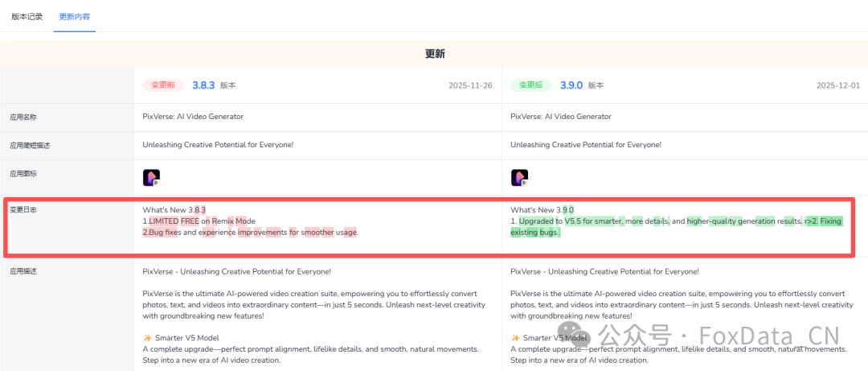
Task: Click 'PixVerse - Unleashing Creative Potential' in the 变更前 description
Action: pos(237,272)
